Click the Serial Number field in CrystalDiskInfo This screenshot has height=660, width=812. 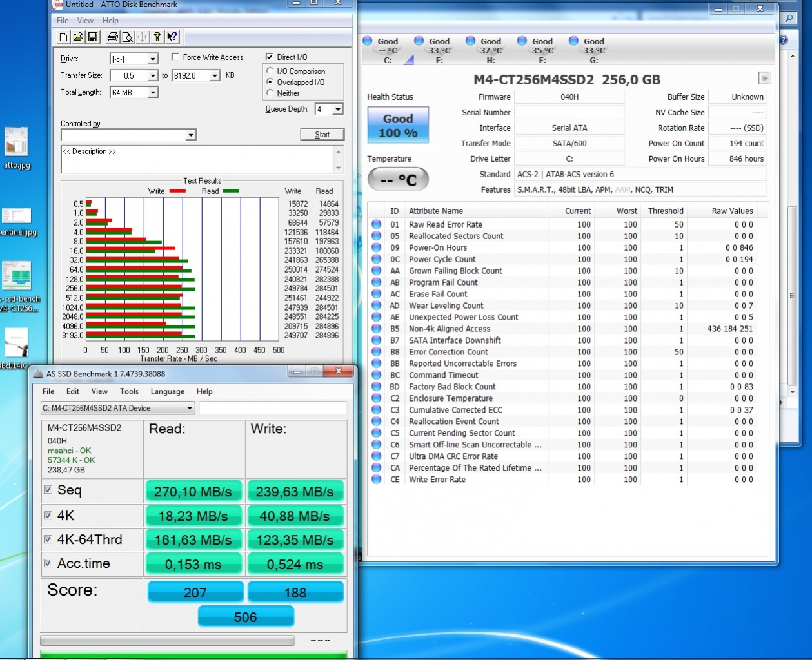569,112
